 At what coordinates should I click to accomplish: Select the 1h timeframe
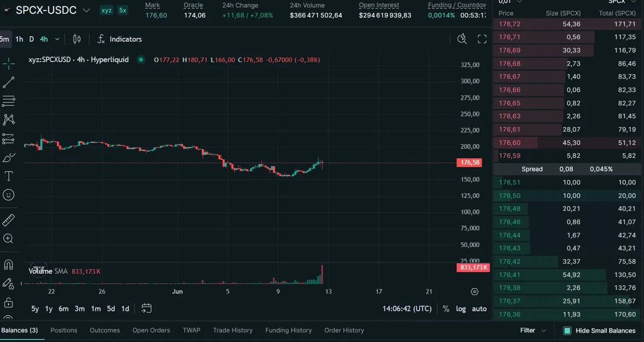click(x=19, y=39)
